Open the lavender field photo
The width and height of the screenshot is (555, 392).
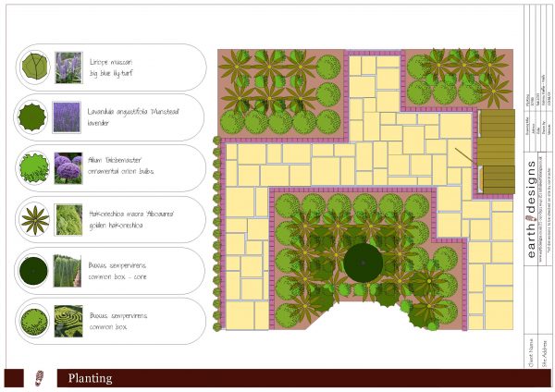[x=67, y=117]
